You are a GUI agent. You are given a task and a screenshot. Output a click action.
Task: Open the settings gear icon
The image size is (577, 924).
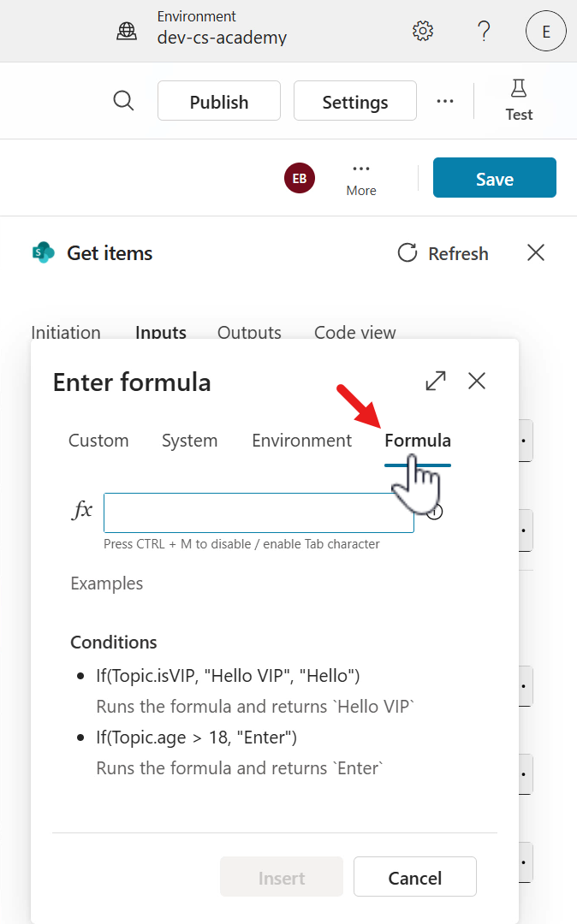pyautogui.click(x=422, y=31)
